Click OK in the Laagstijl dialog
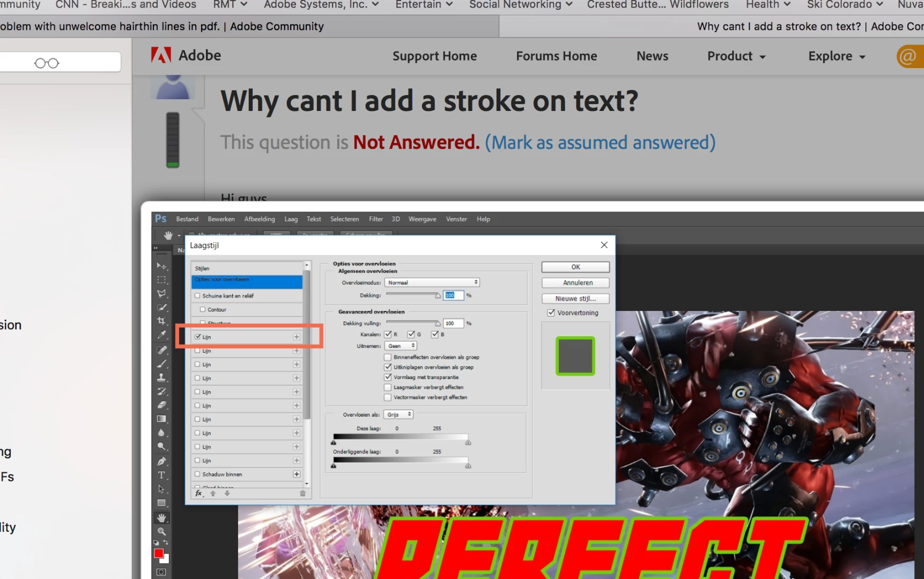Viewport: 924px width, 579px height. pos(575,267)
